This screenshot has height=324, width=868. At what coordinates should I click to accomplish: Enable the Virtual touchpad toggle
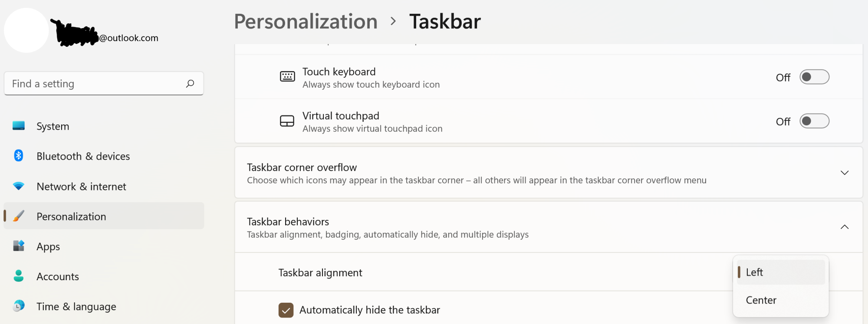(x=814, y=121)
